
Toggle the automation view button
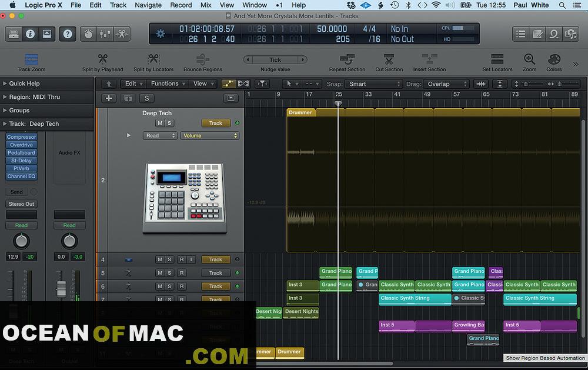[228, 84]
